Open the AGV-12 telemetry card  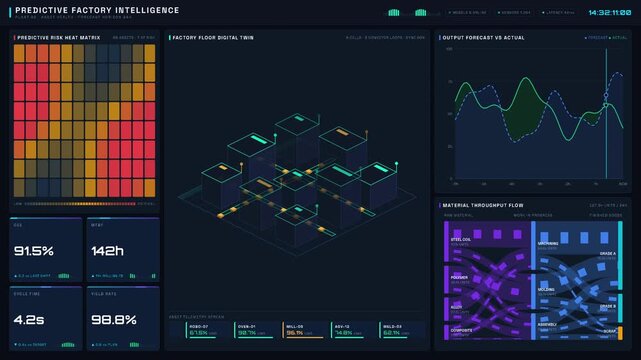coord(352,330)
